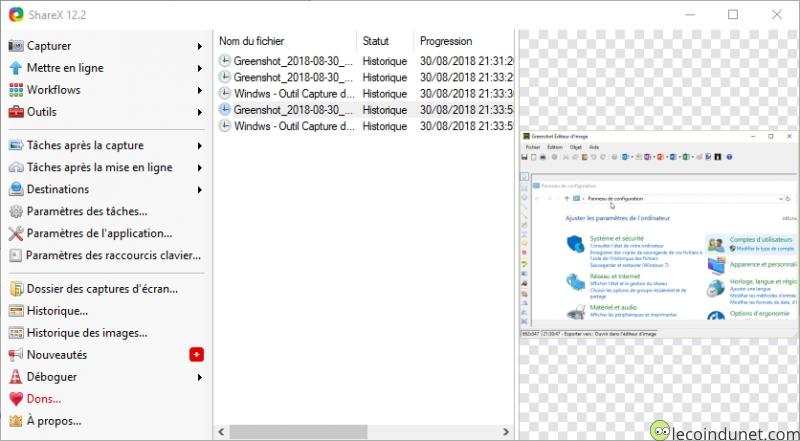Click the Outils toolbox icon

tap(16, 112)
